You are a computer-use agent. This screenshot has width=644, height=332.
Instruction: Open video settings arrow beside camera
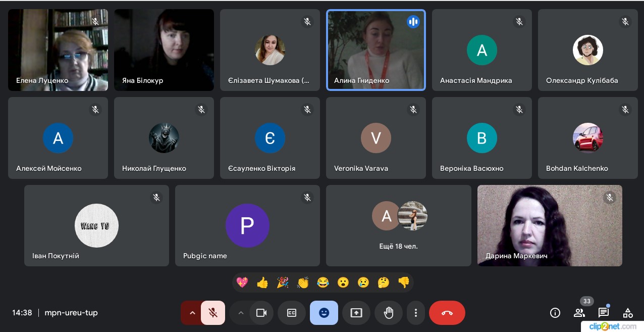pyautogui.click(x=241, y=313)
